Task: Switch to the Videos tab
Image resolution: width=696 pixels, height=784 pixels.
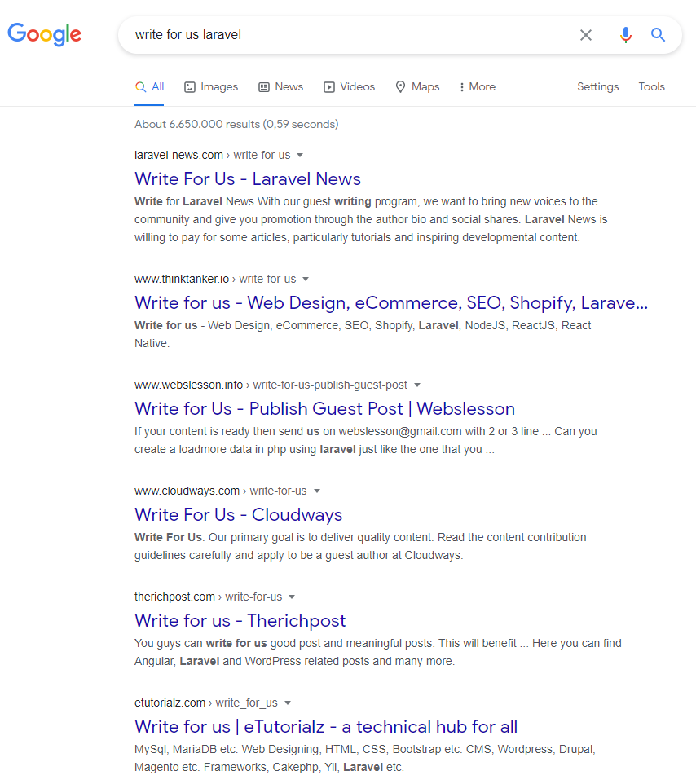Action: 349,87
